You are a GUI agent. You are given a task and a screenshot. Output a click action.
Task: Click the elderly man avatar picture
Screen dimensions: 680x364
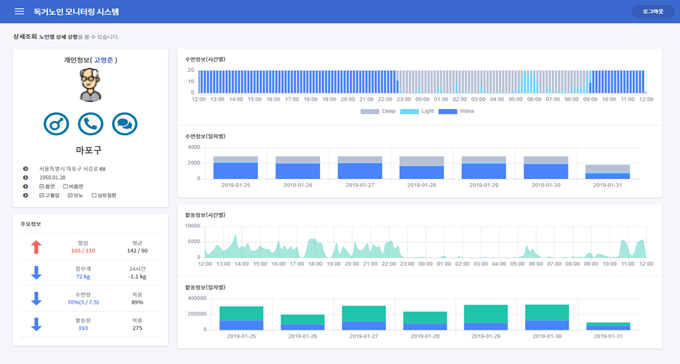coord(90,85)
